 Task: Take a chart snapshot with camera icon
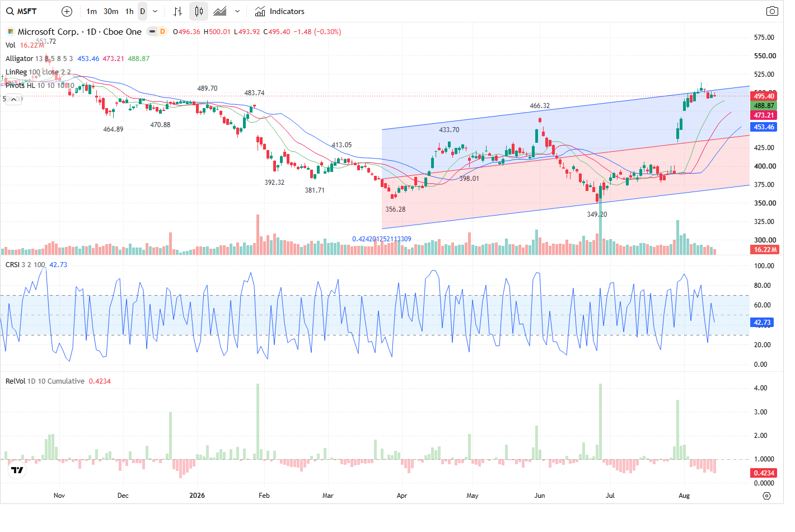pyautogui.click(x=772, y=11)
